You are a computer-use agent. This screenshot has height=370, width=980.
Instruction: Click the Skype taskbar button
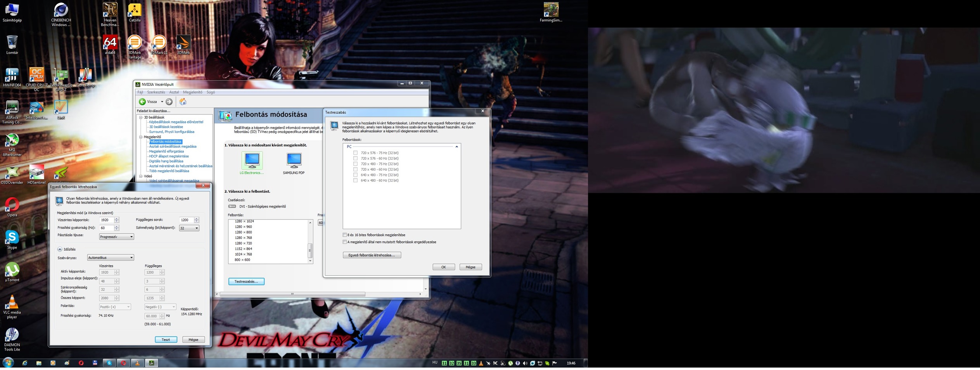pos(109,363)
